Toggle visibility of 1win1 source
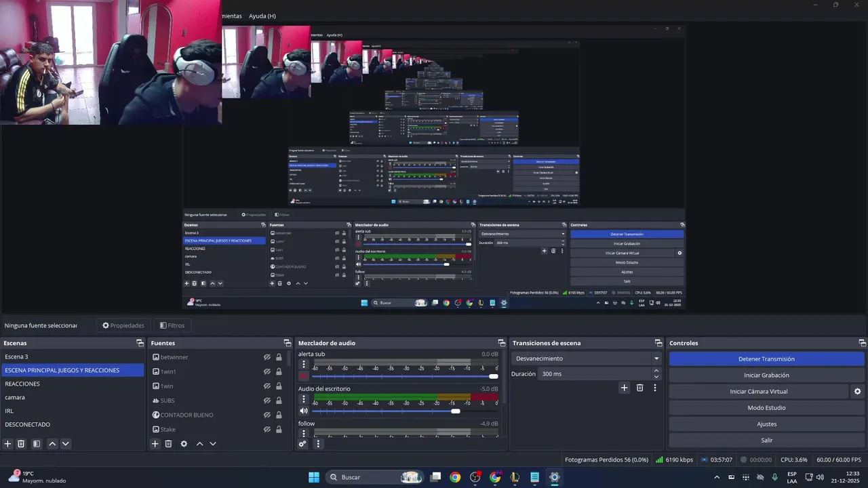 tap(267, 371)
